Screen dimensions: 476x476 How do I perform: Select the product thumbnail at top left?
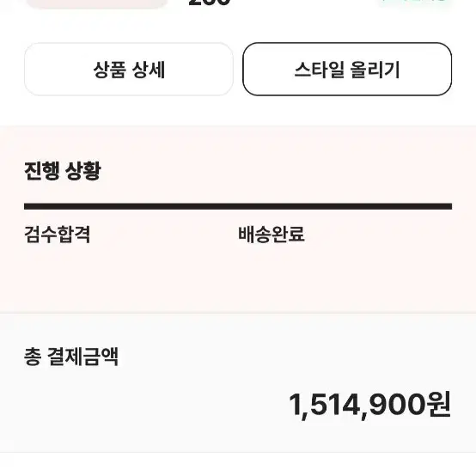[97, 3]
